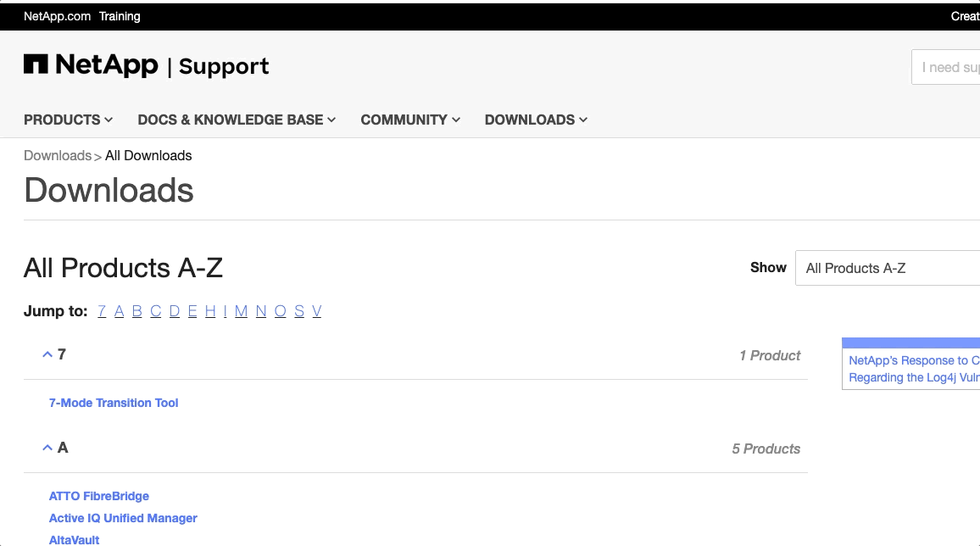Open AltaVault downloads
Viewport: 980px width, 546px height.
(x=73, y=539)
